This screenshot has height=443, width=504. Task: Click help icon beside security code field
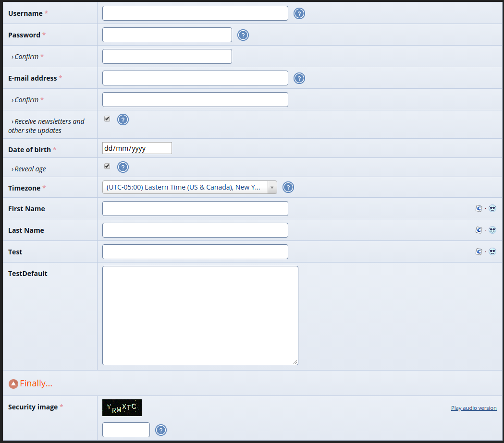click(x=161, y=430)
